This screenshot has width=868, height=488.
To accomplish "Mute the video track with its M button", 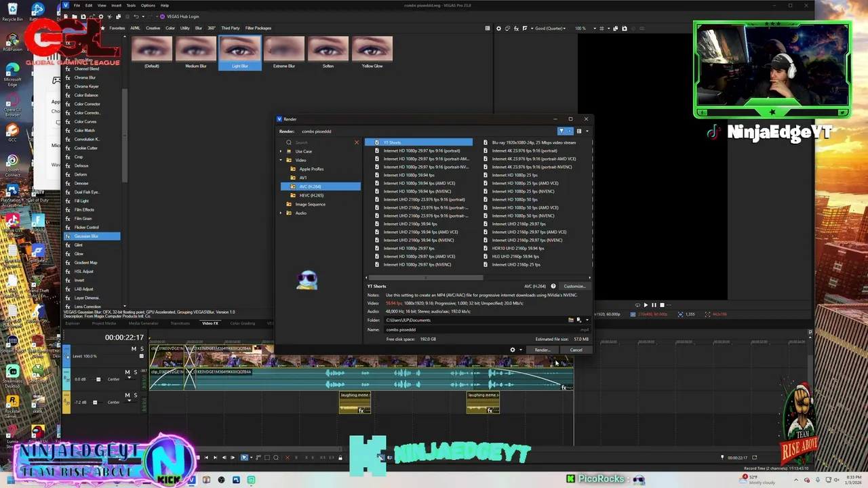I will tap(134, 348).
